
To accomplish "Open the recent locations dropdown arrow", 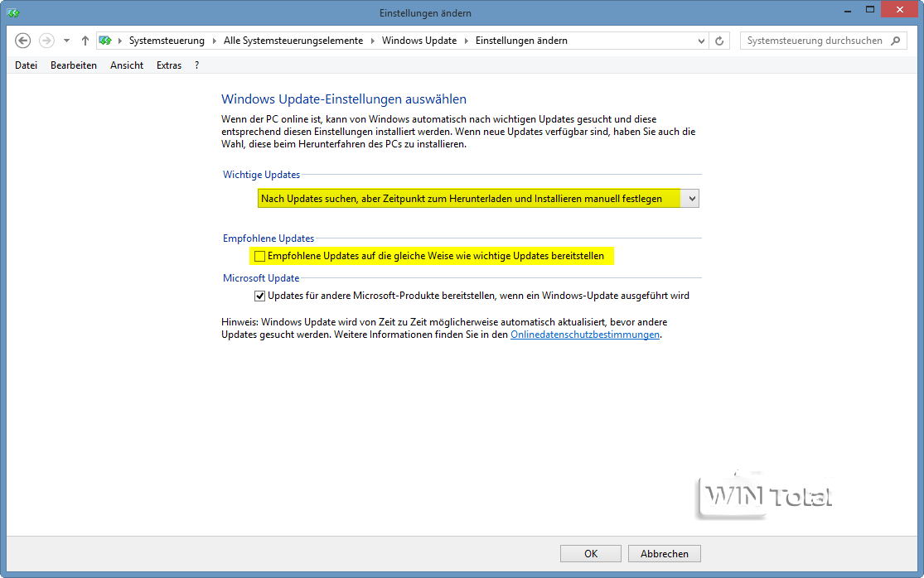I will click(66, 41).
